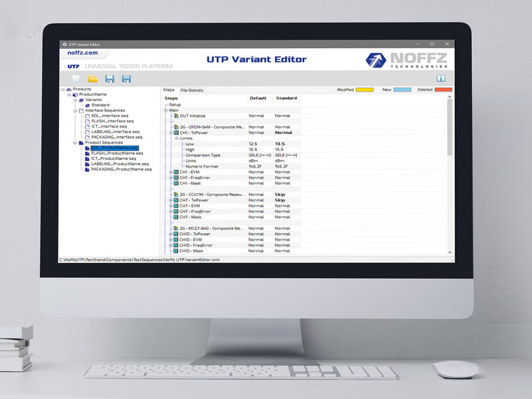
Task: Select ICT_Interface.seq in the tree
Action: (x=109, y=127)
